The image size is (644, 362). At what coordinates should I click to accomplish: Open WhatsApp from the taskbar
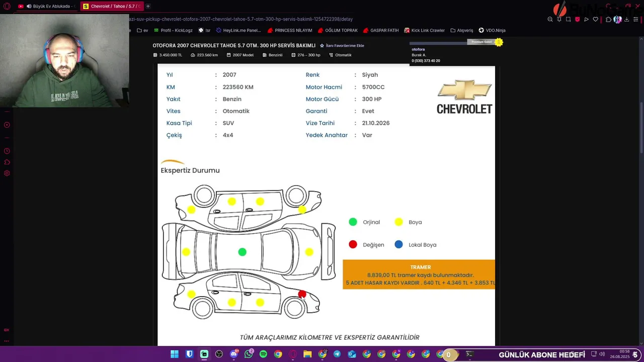(249, 354)
